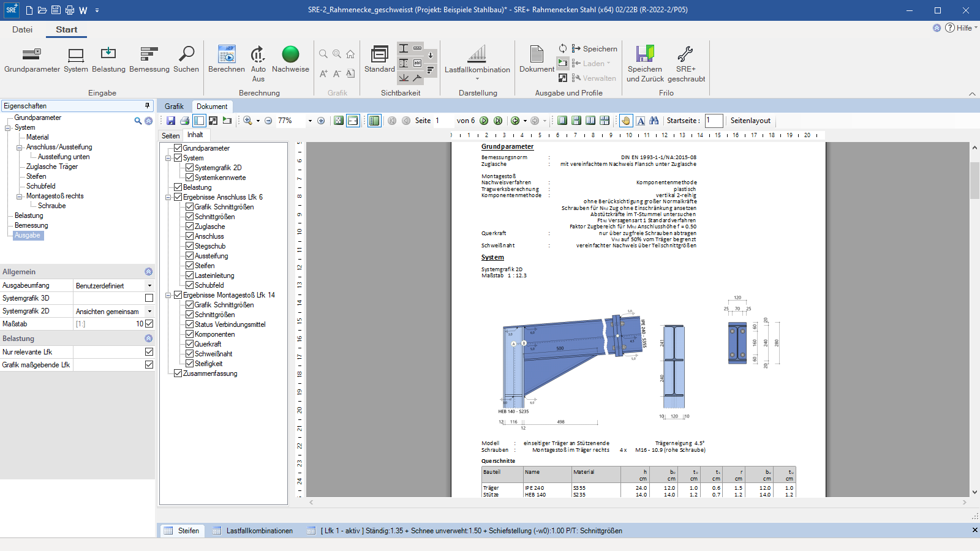Viewport: 980px width, 551px height.
Task: Switch to the Grafik tab
Action: [174, 107]
